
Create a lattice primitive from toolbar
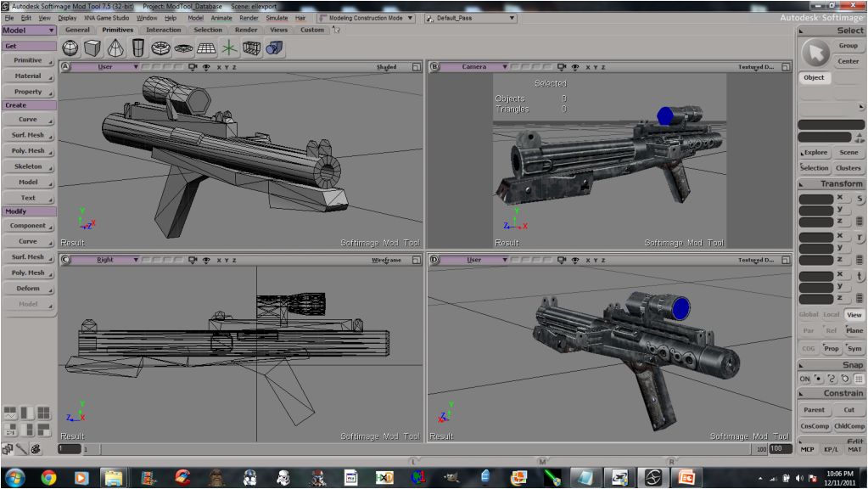pos(251,48)
